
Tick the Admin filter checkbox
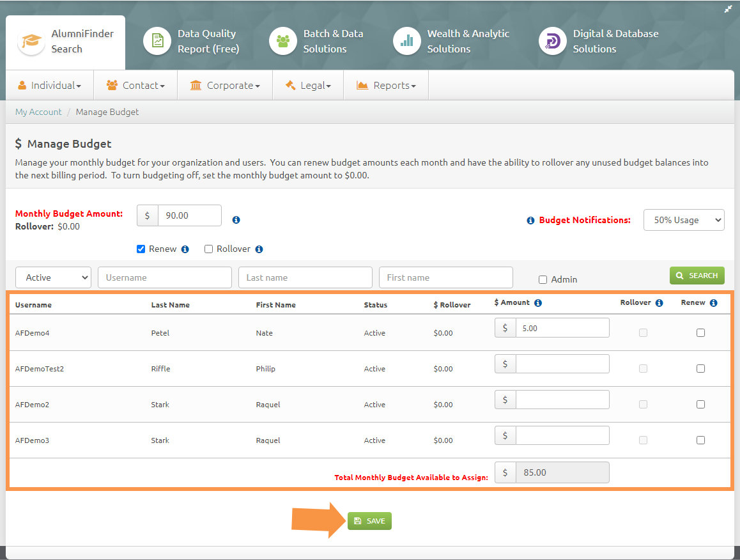pyautogui.click(x=543, y=279)
